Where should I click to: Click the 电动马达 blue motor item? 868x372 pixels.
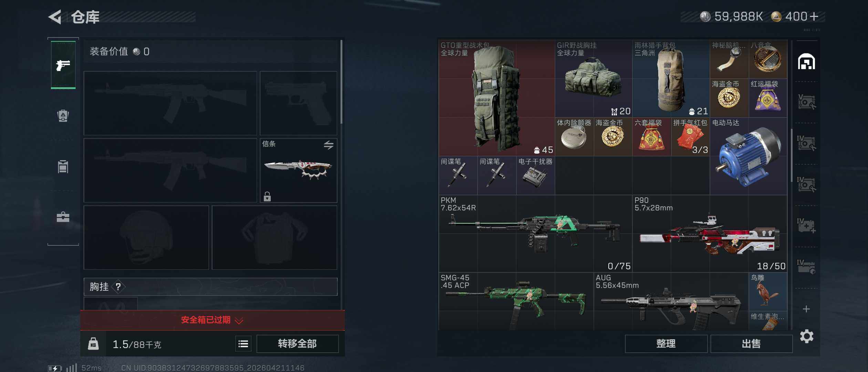coord(748,156)
